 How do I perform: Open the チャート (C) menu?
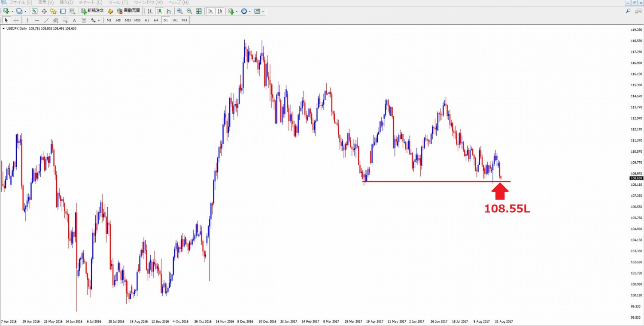(x=91, y=3)
